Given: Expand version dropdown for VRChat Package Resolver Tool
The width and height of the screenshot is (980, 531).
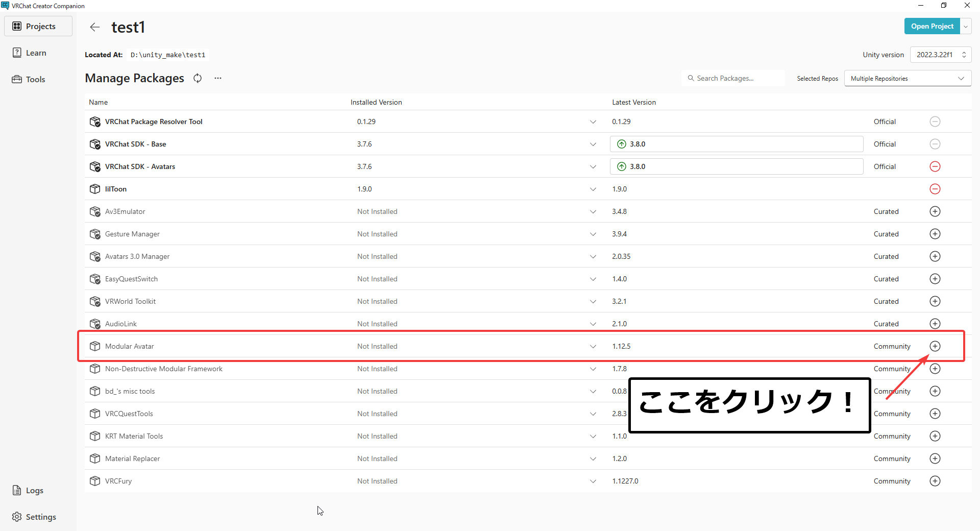Looking at the screenshot, I should (593, 122).
